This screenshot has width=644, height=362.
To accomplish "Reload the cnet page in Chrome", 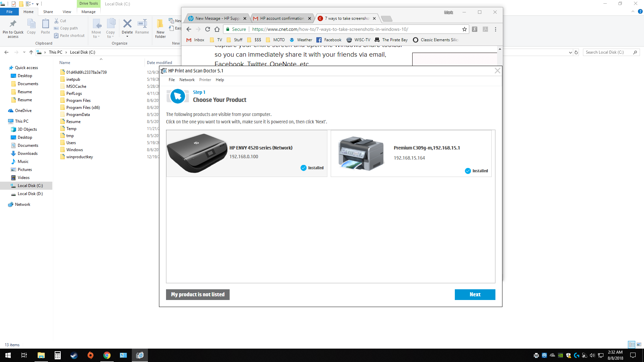I will (208, 29).
